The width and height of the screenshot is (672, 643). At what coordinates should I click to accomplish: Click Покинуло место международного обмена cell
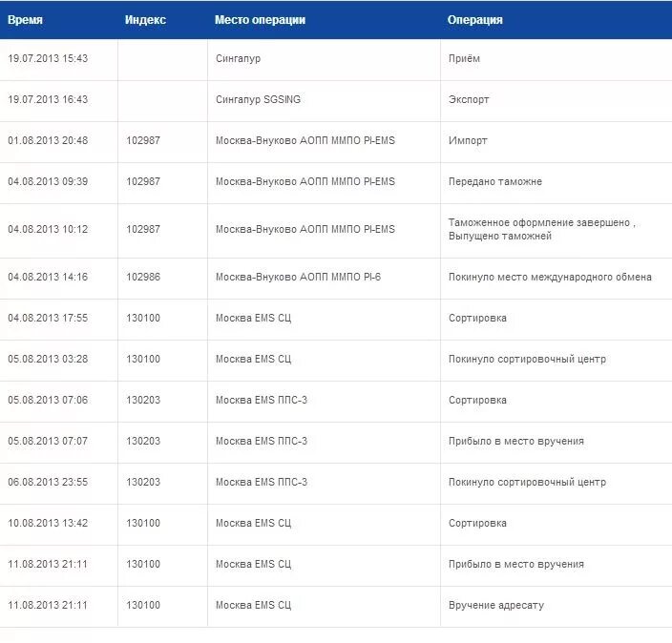click(x=550, y=278)
